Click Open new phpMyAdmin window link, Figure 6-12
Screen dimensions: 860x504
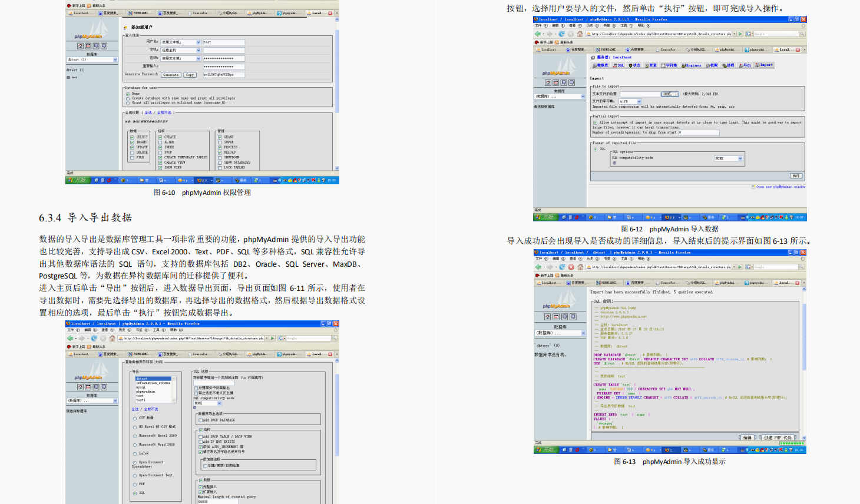780,187
